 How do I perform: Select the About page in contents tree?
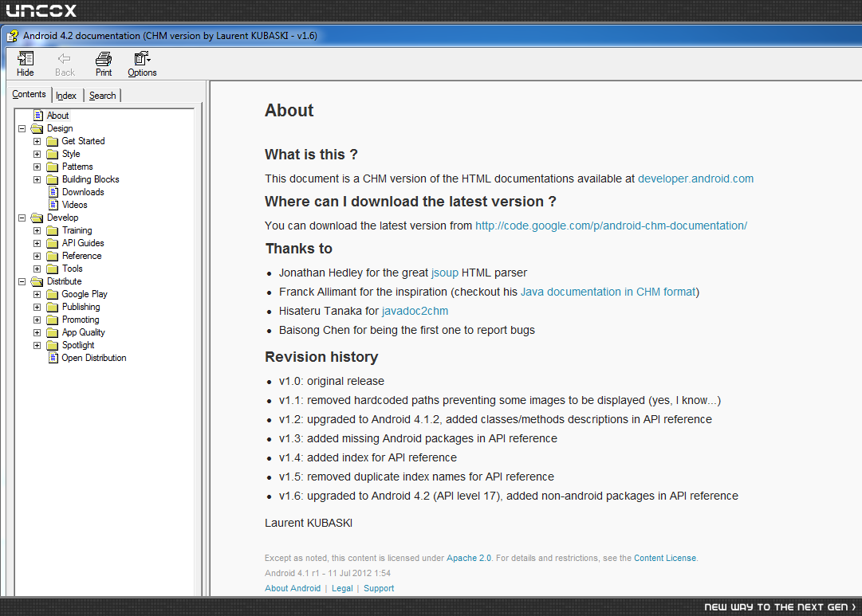(57, 116)
